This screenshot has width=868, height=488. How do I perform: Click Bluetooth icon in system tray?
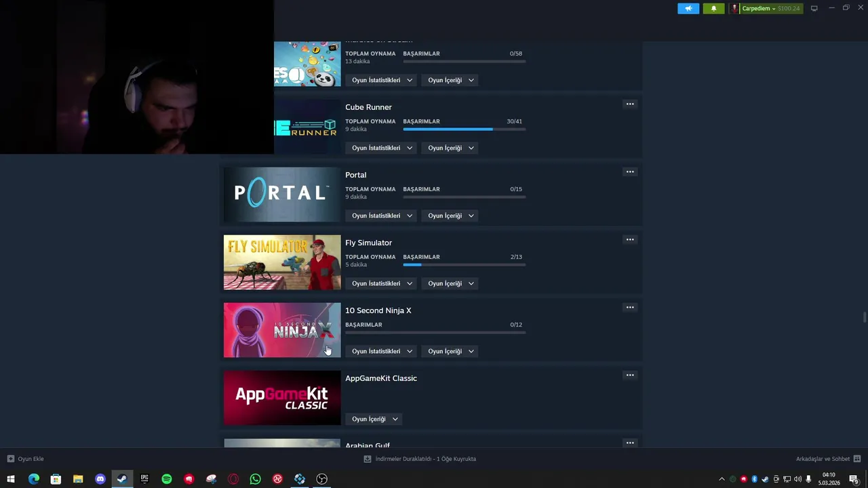click(x=754, y=479)
